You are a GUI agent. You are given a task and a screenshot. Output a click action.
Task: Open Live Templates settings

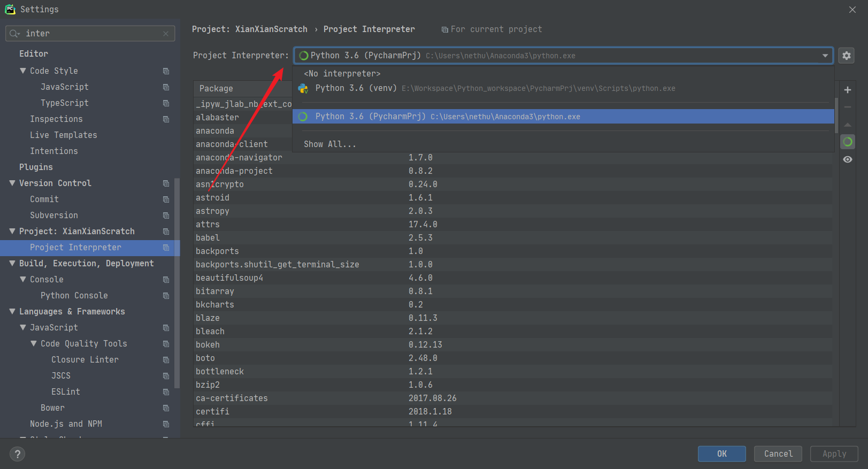64,135
